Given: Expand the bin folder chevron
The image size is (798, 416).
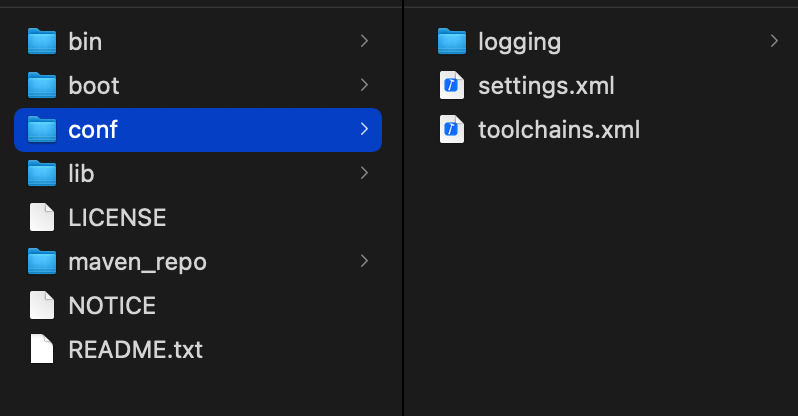Looking at the screenshot, I should coord(364,41).
